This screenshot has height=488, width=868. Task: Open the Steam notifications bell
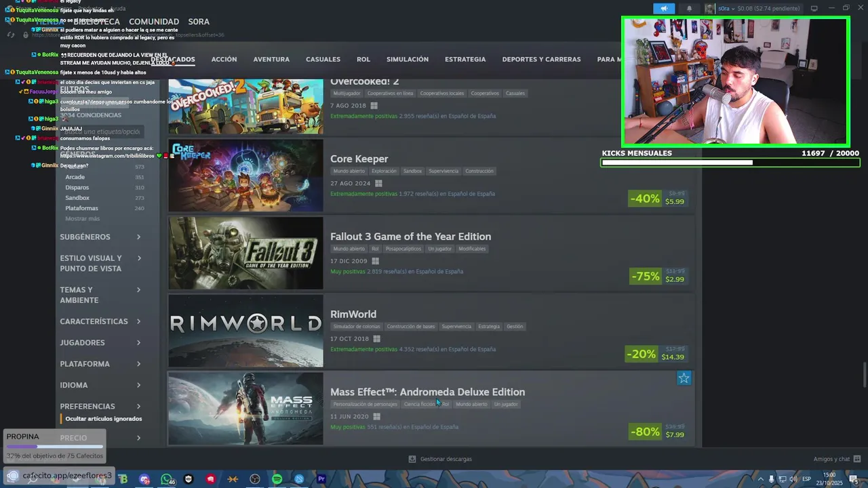(690, 8)
